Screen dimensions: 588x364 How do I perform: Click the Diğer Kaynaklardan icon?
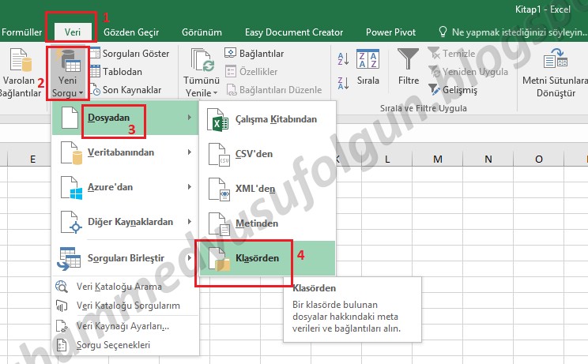(x=72, y=222)
